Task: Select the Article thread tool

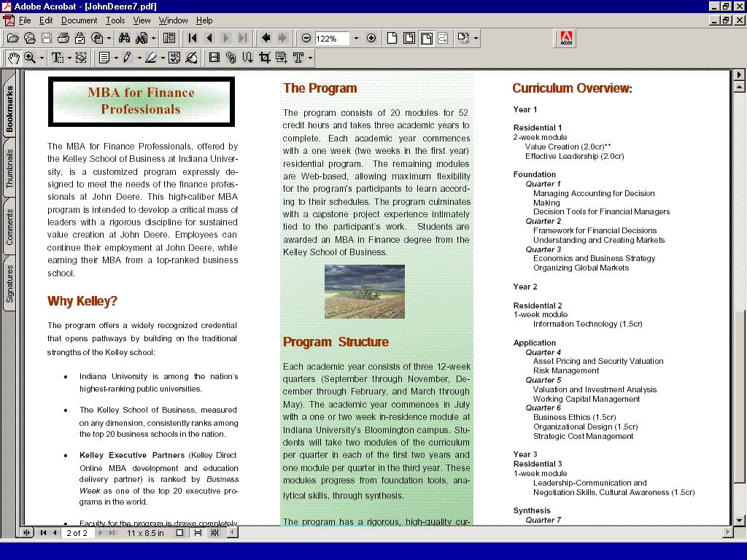Action: coord(248,58)
